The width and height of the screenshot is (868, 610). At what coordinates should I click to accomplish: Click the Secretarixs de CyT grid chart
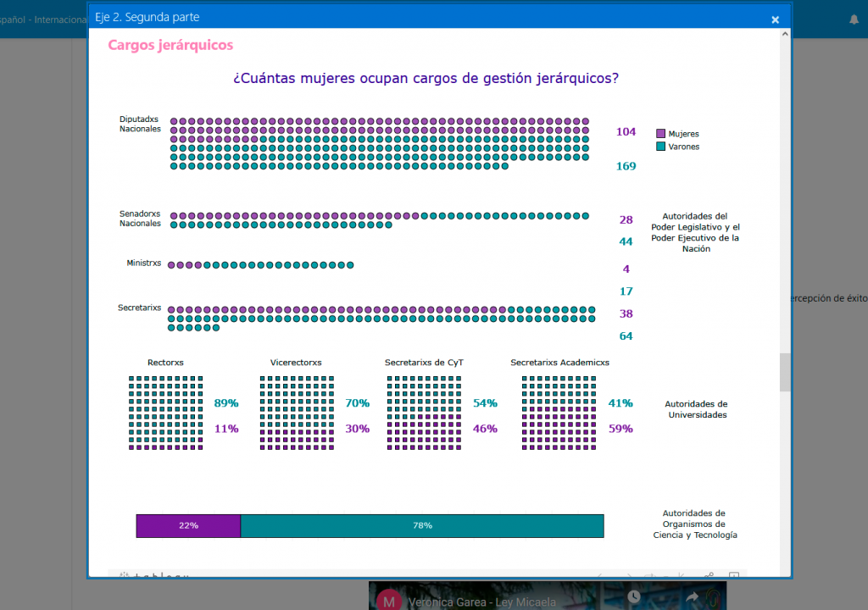click(x=424, y=413)
